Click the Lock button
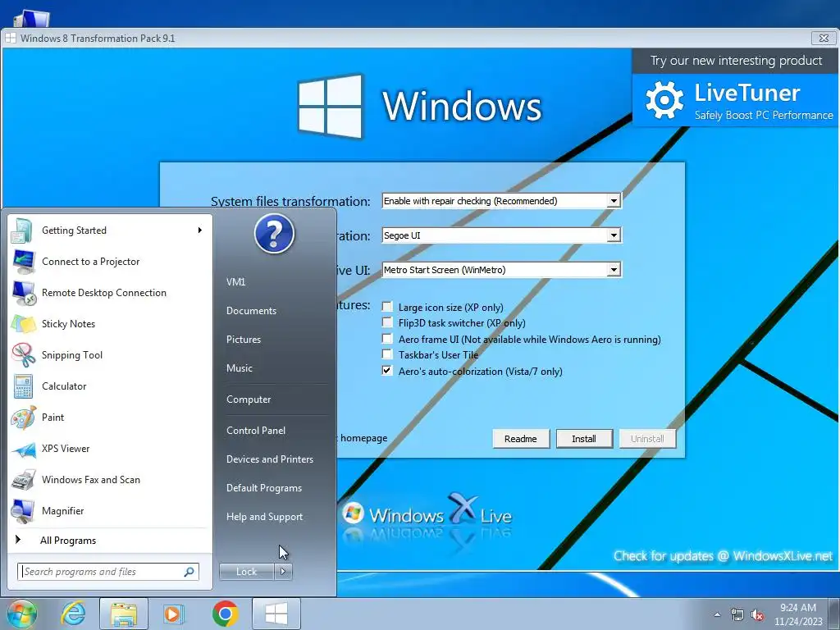The height and width of the screenshot is (630, 840). [x=246, y=572]
